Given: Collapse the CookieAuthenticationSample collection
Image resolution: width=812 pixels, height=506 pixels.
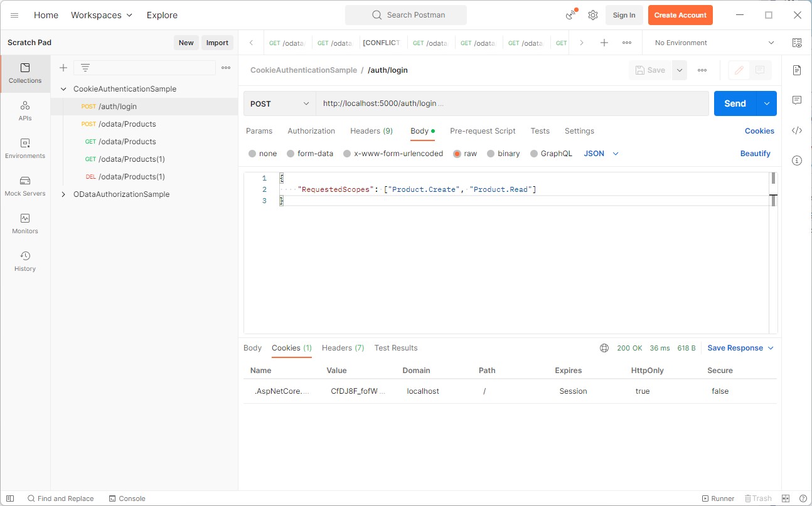Looking at the screenshot, I should point(63,89).
